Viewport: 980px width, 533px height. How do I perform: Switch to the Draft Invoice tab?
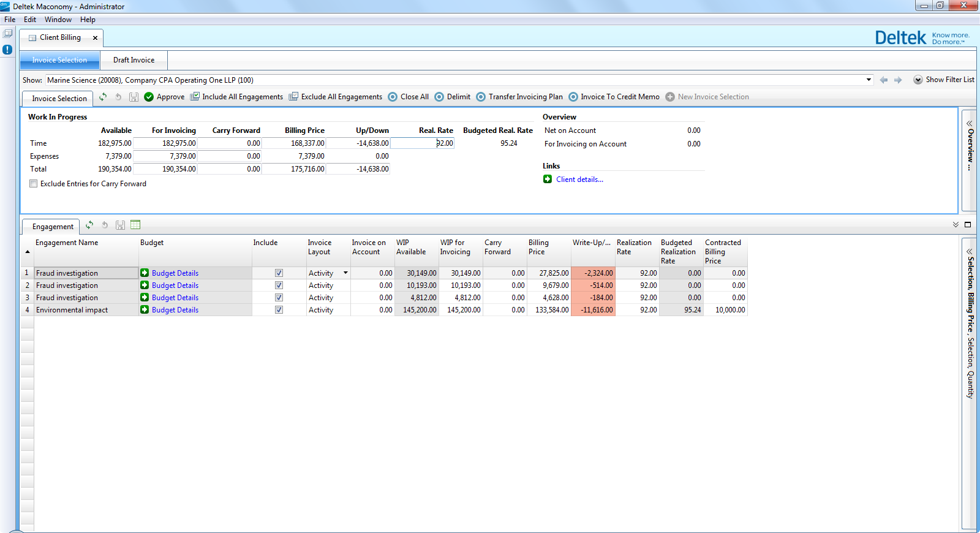[134, 60]
